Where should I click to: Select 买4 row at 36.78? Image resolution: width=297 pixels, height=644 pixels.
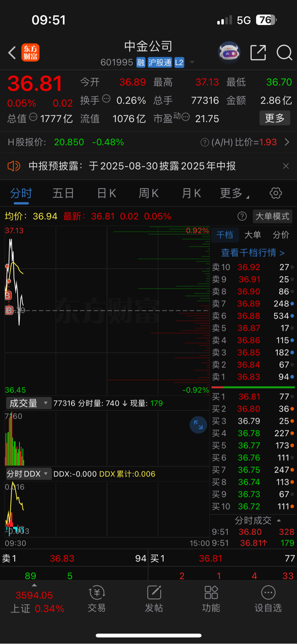[253, 433]
